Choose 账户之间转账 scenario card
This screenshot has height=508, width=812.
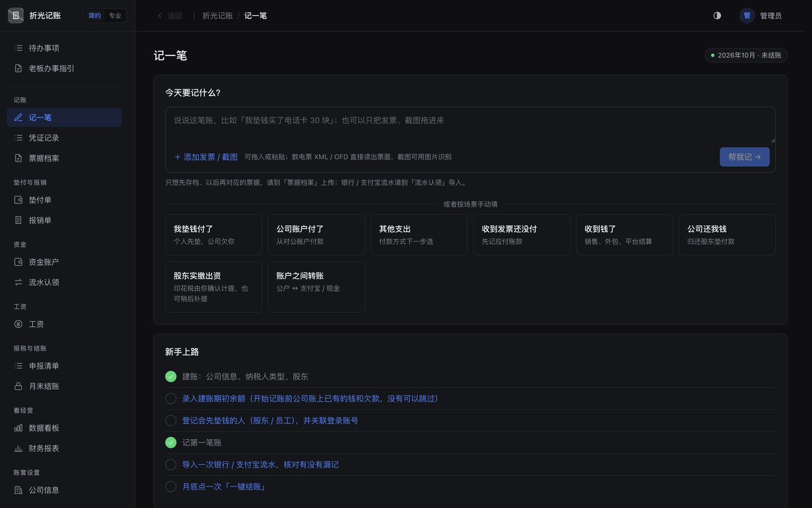pos(316,287)
